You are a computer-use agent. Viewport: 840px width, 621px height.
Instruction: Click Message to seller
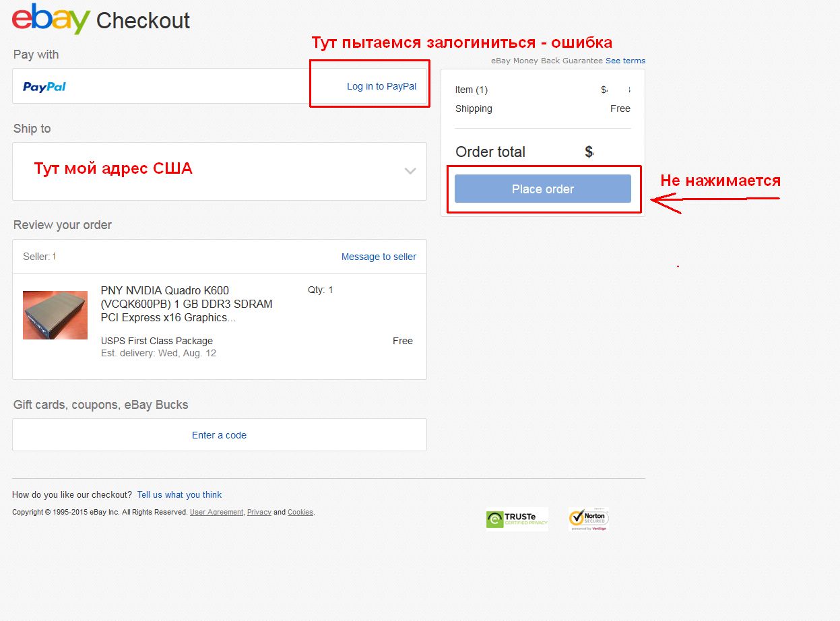pyautogui.click(x=379, y=257)
